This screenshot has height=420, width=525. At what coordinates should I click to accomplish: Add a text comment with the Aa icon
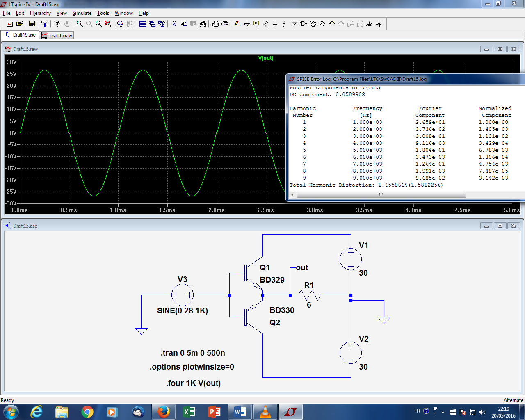pyautogui.click(x=370, y=24)
